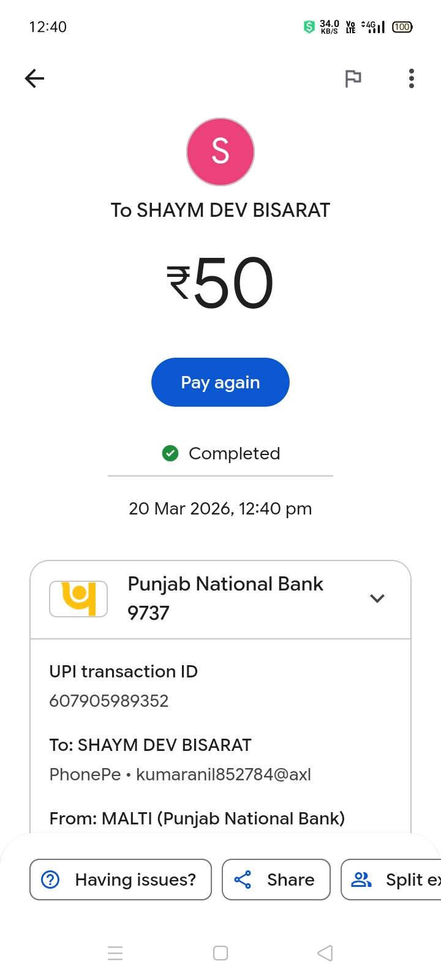This screenshot has width=441, height=980.
Task: Tap the report flag icon
Action: (x=353, y=78)
